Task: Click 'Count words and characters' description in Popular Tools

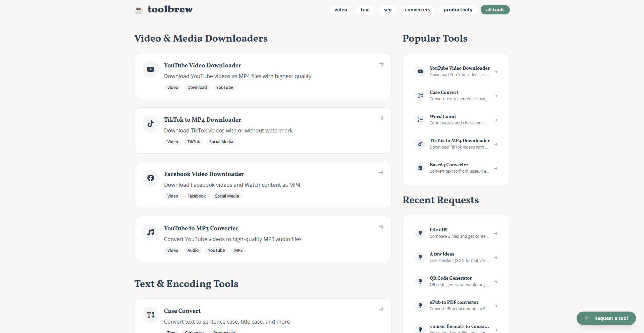Action: 459,123
